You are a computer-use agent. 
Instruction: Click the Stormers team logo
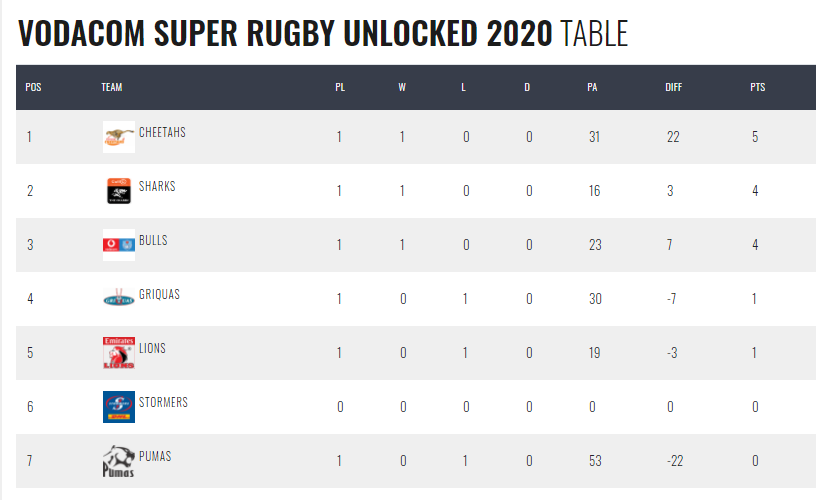(118, 407)
